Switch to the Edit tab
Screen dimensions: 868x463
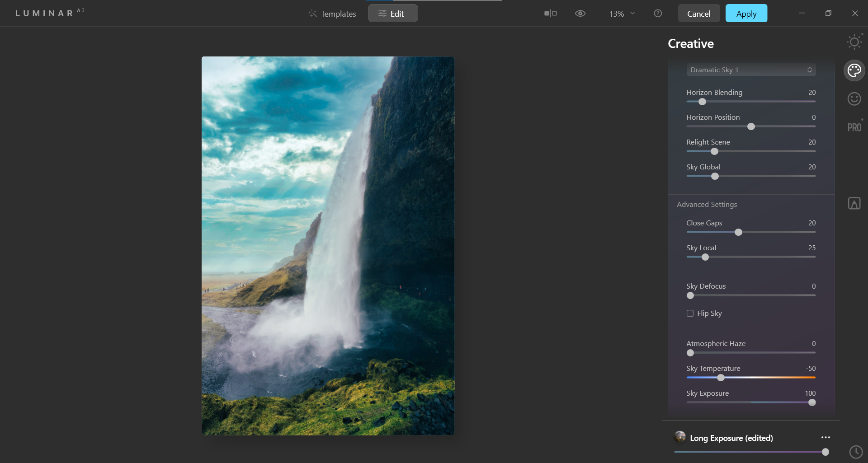pos(392,14)
